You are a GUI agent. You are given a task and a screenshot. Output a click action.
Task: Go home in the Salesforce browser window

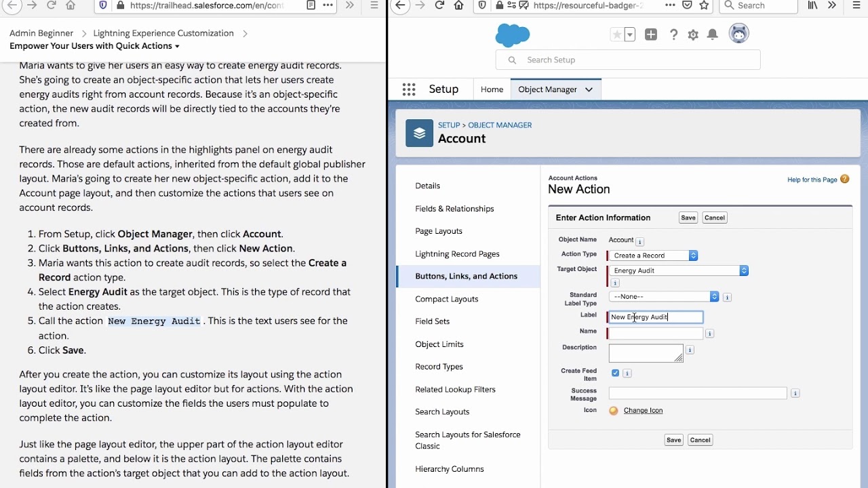point(459,5)
